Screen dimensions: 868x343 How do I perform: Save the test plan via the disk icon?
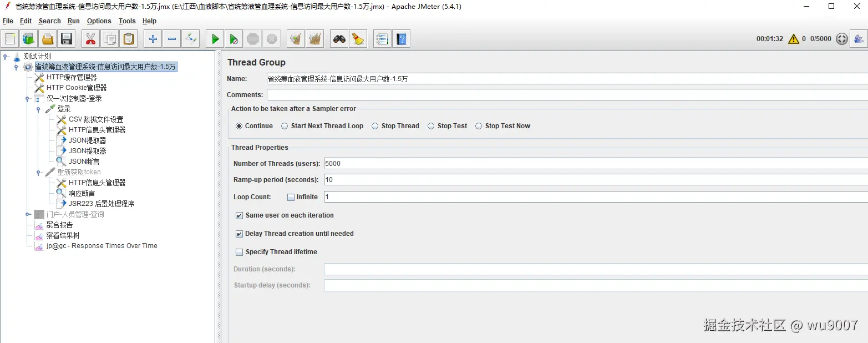pos(66,38)
